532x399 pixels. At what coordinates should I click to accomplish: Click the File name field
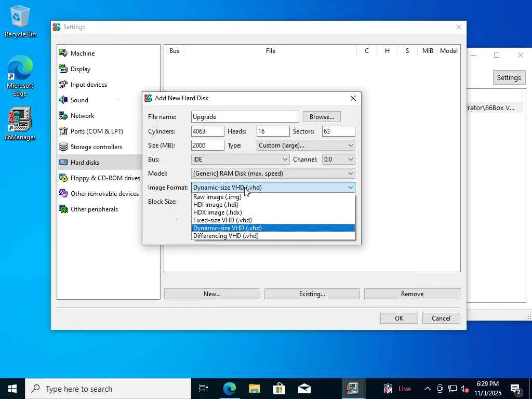245,117
